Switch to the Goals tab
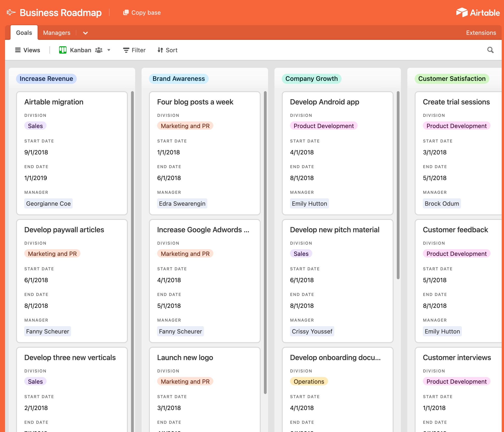The image size is (504, 432). pos(24,33)
